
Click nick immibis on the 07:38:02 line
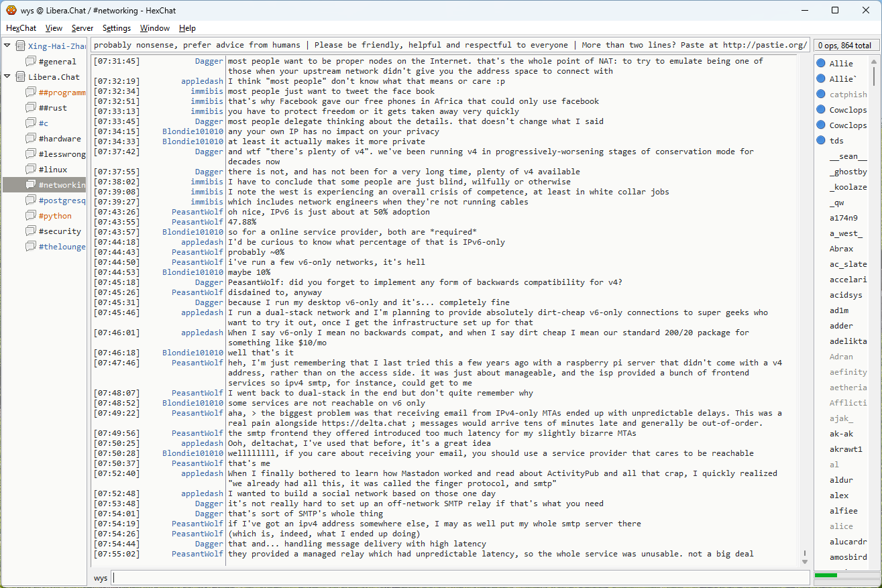click(x=207, y=182)
